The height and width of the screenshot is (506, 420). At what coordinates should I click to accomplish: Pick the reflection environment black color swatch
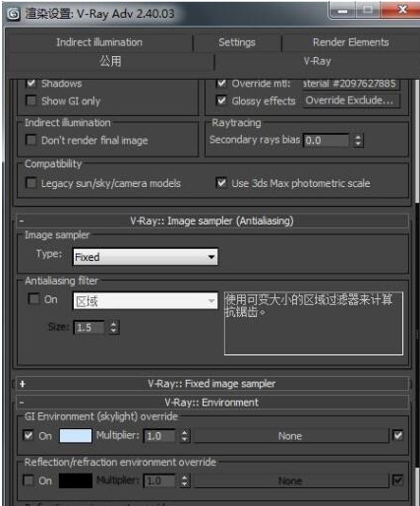[76, 480]
